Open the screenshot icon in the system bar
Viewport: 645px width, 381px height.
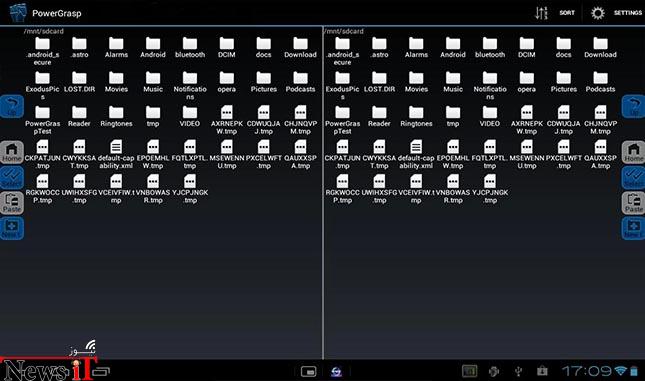tap(309, 372)
